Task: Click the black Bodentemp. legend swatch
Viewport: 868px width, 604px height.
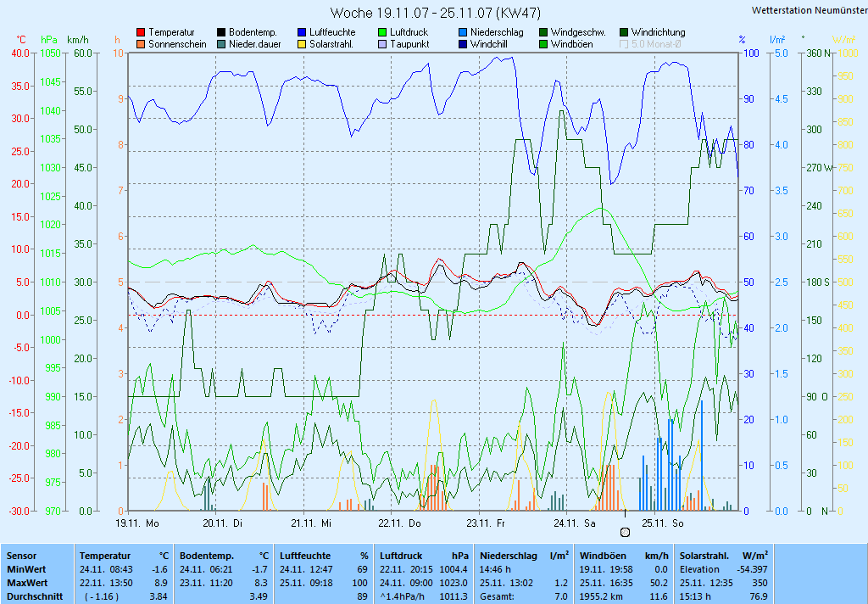Action: (221, 32)
